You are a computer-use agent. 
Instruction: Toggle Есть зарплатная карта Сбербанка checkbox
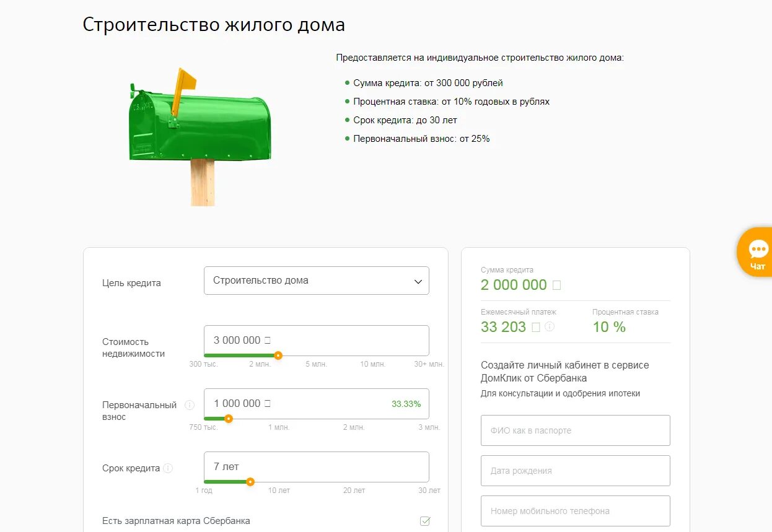(x=425, y=521)
